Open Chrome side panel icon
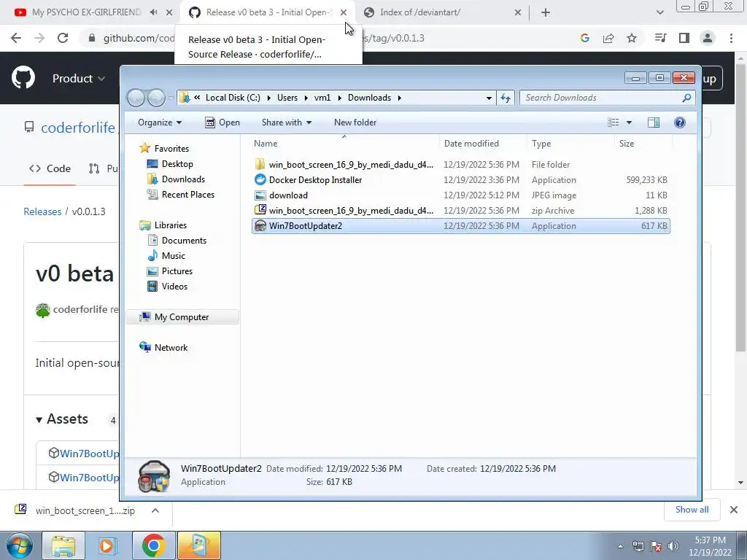Image resolution: width=747 pixels, height=560 pixels. pyautogui.click(x=684, y=38)
